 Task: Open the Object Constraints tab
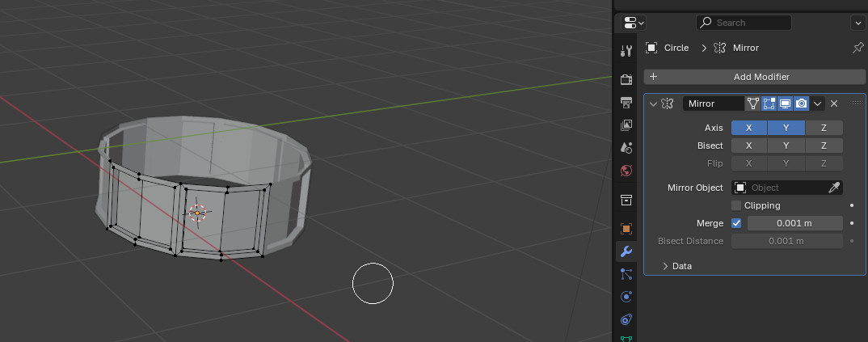tap(626, 319)
